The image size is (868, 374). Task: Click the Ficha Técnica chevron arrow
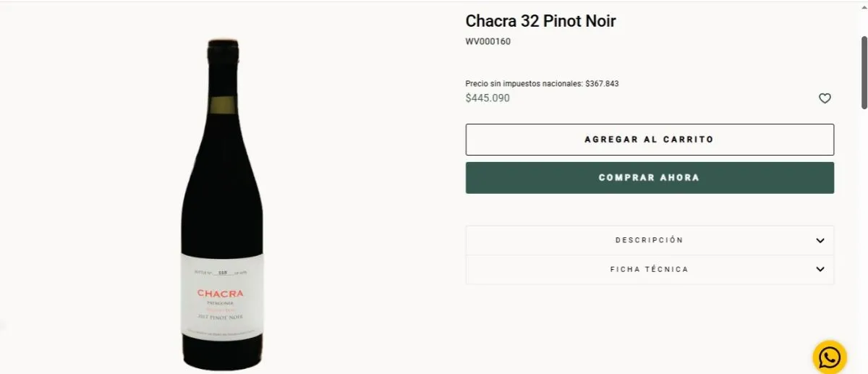(820, 269)
